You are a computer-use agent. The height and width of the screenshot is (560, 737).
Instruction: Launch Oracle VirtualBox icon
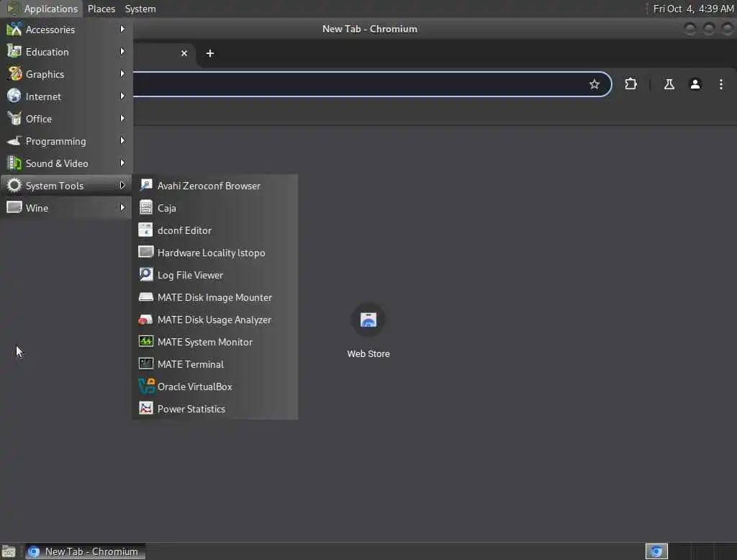[x=145, y=386]
